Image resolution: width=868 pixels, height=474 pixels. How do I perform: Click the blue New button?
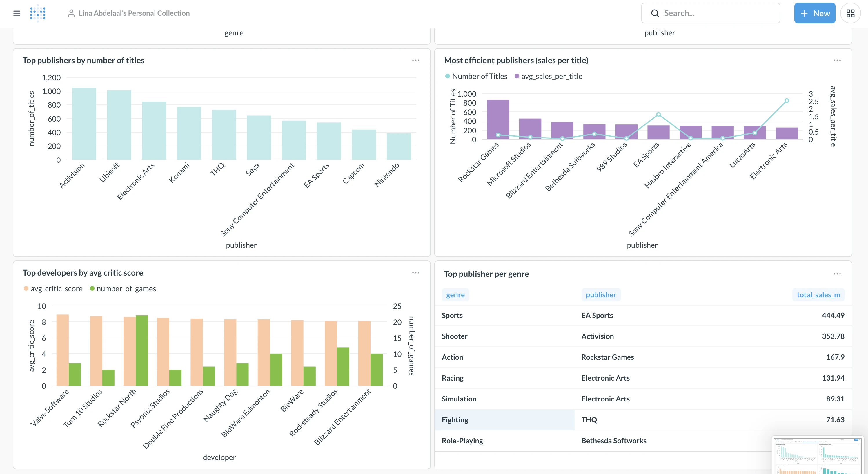[x=814, y=13]
